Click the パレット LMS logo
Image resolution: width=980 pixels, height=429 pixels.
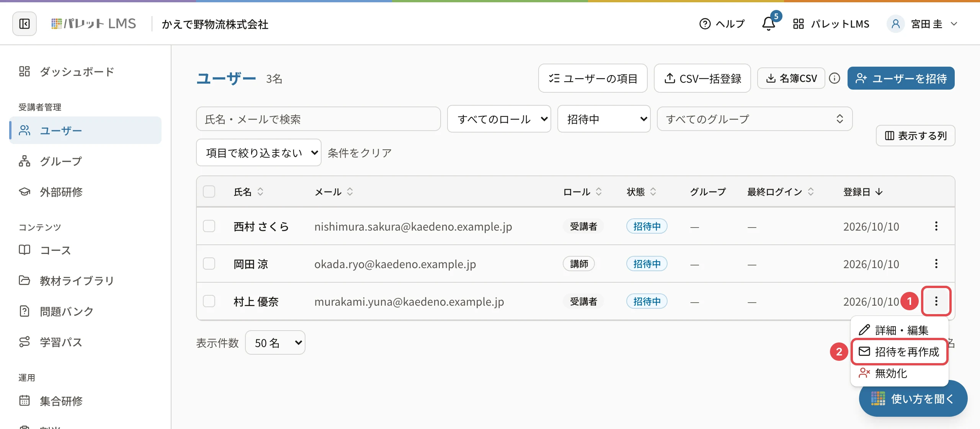point(94,24)
